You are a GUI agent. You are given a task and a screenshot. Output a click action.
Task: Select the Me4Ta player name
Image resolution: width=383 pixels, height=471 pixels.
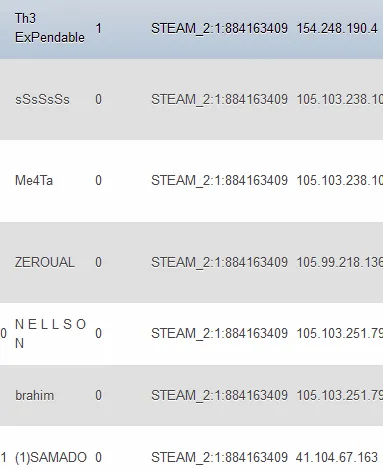click(x=34, y=180)
